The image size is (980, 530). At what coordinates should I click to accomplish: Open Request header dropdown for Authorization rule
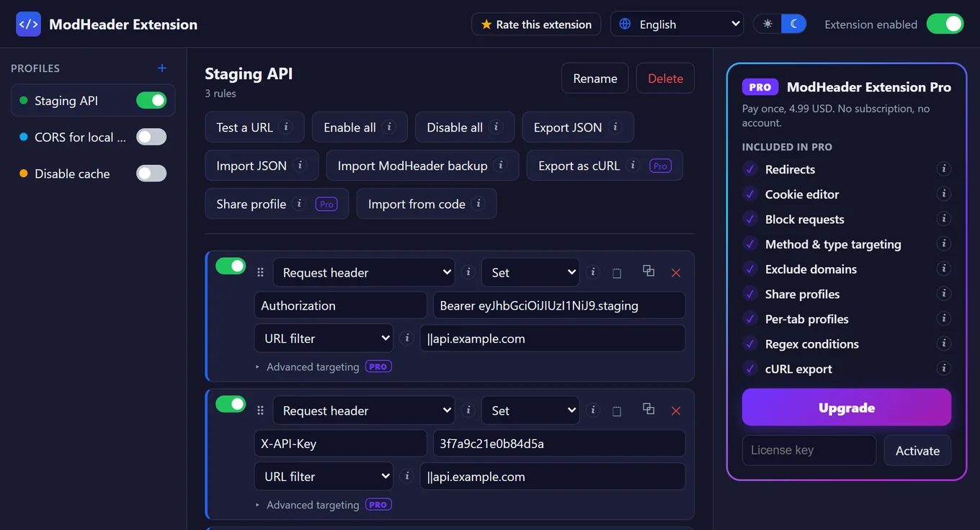(x=364, y=272)
